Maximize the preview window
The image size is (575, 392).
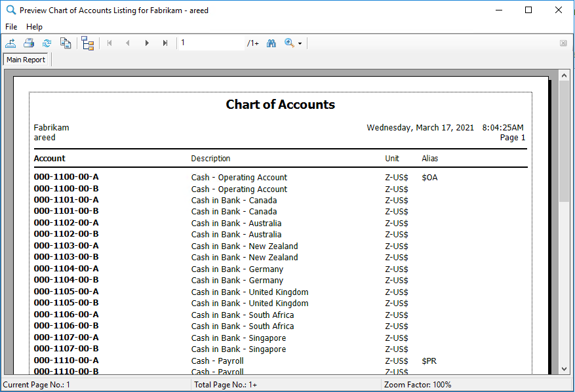(528, 10)
